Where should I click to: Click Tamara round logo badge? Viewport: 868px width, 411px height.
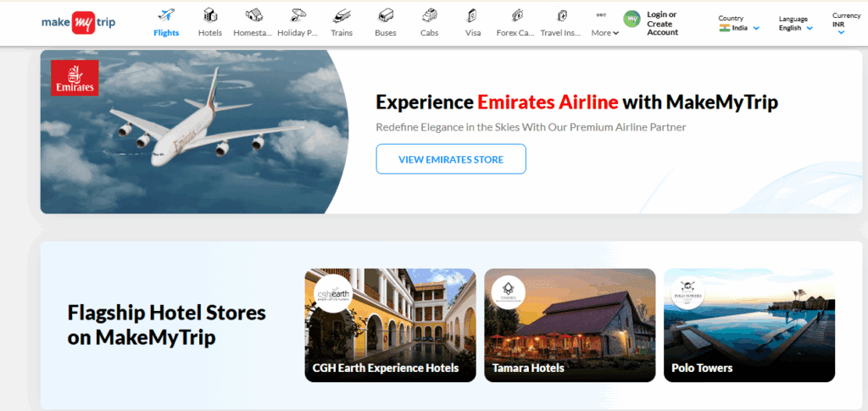click(x=509, y=292)
